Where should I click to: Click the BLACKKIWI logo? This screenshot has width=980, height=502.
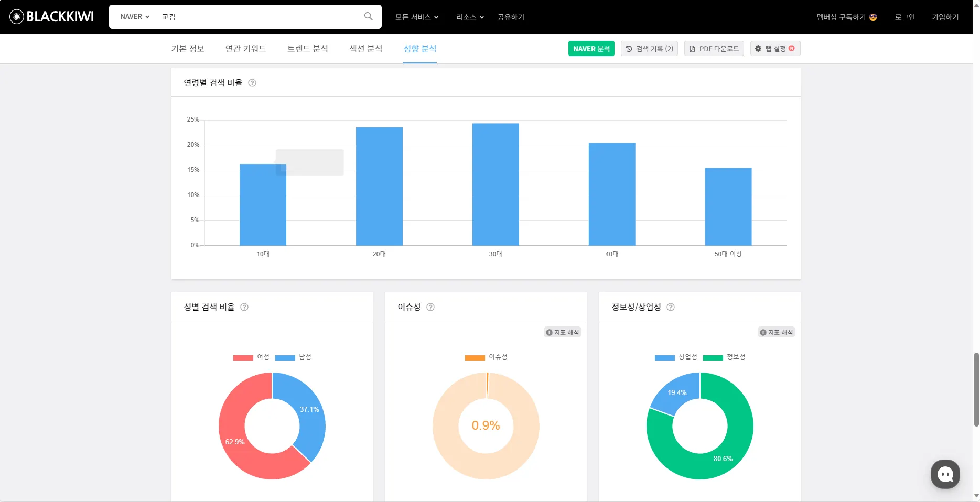coord(52,17)
